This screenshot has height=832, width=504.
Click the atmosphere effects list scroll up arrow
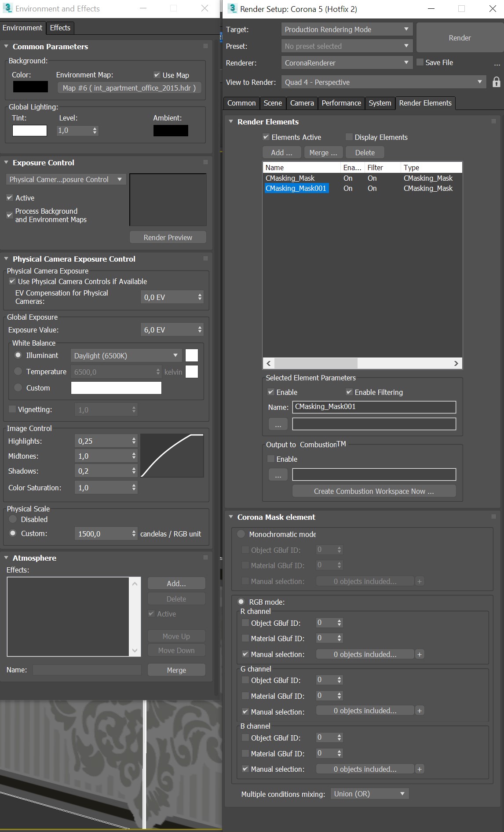[x=135, y=584]
